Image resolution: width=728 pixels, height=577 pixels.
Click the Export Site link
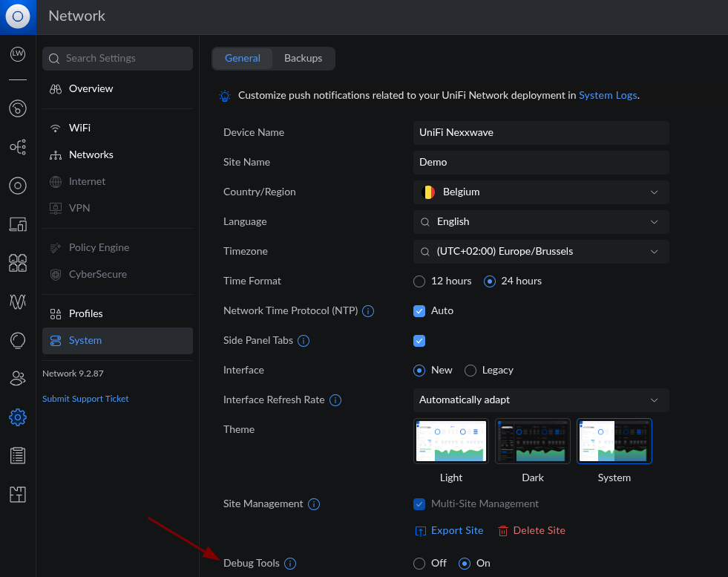tap(449, 531)
